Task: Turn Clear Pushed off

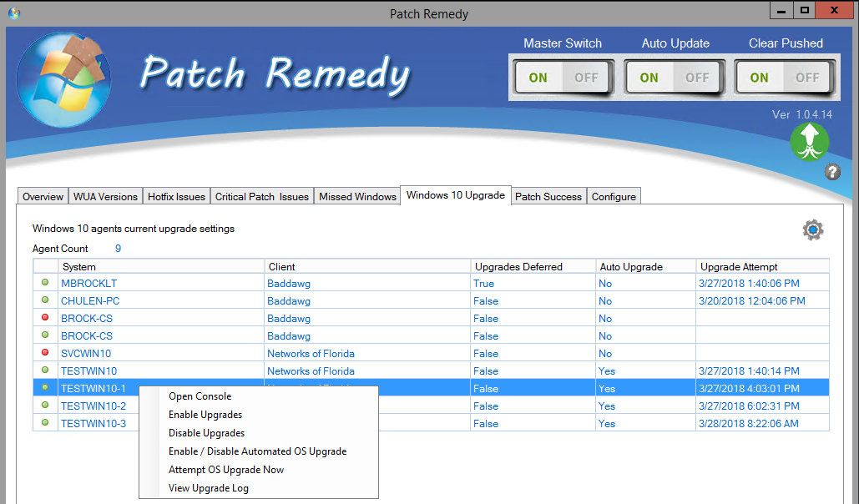Action: tap(806, 78)
